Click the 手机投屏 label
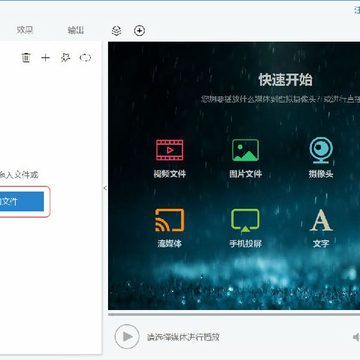 (x=245, y=244)
